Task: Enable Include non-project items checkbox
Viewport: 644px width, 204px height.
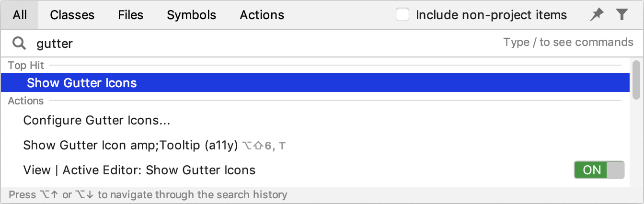Action: pyautogui.click(x=402, y=15)
